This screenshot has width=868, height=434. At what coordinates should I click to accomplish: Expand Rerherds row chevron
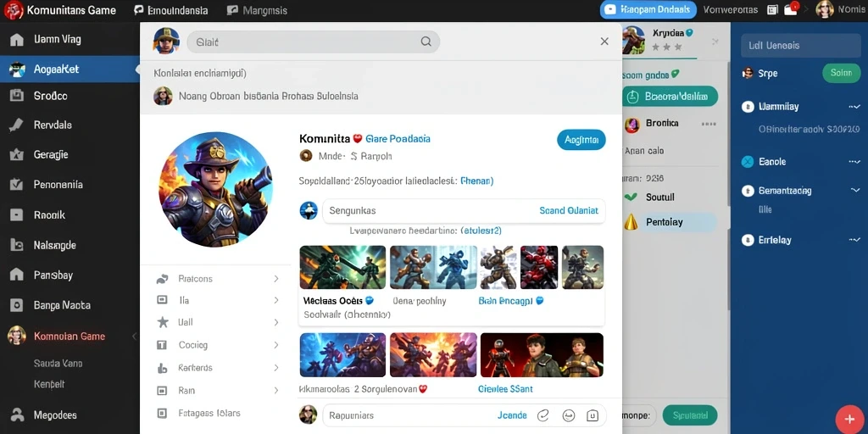275,368
